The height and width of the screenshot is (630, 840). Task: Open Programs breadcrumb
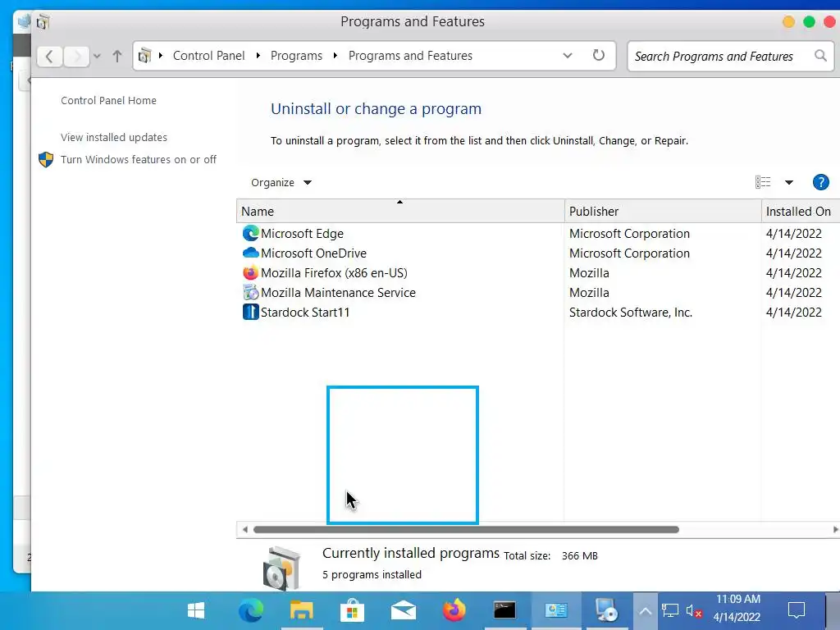(x=296, y=56)
